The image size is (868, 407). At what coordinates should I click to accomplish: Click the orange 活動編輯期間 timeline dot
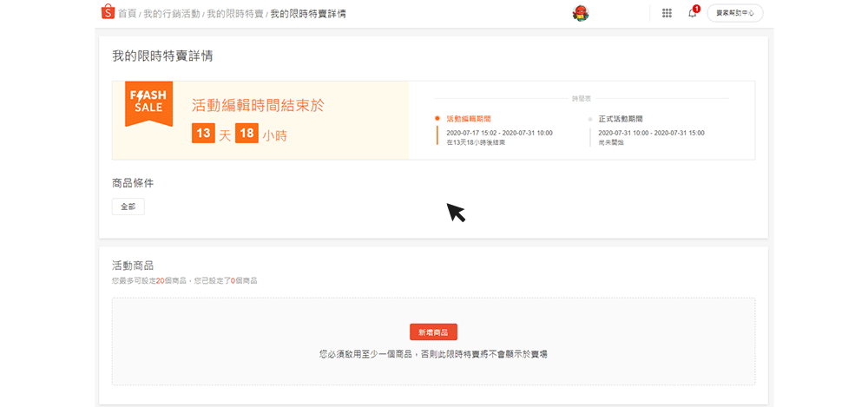(437, 119)
